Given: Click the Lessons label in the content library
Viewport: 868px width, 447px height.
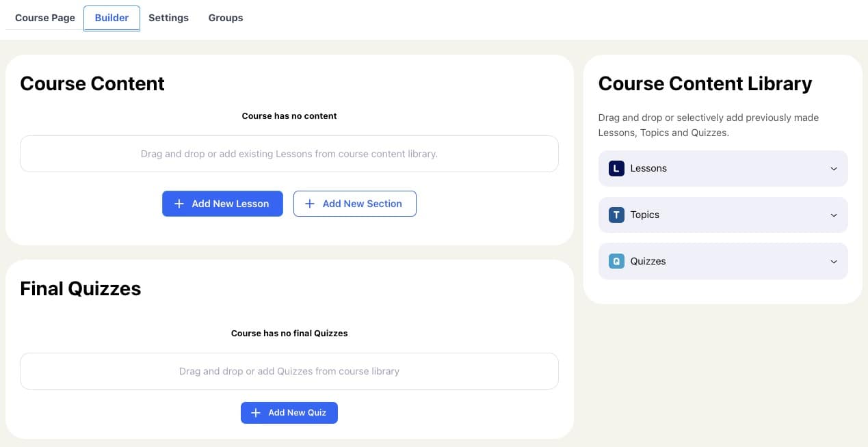Looking at the screenshot, I should click(x=648, y=168).
